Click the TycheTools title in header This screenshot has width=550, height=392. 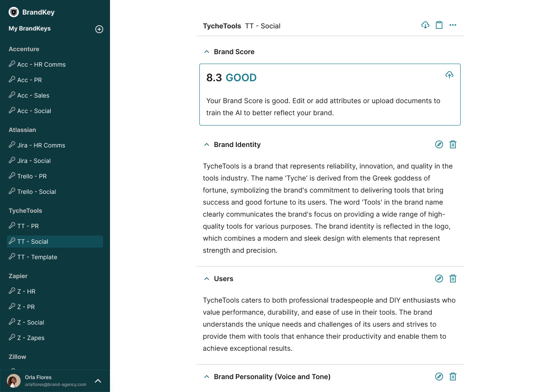(x=222, y=26)
